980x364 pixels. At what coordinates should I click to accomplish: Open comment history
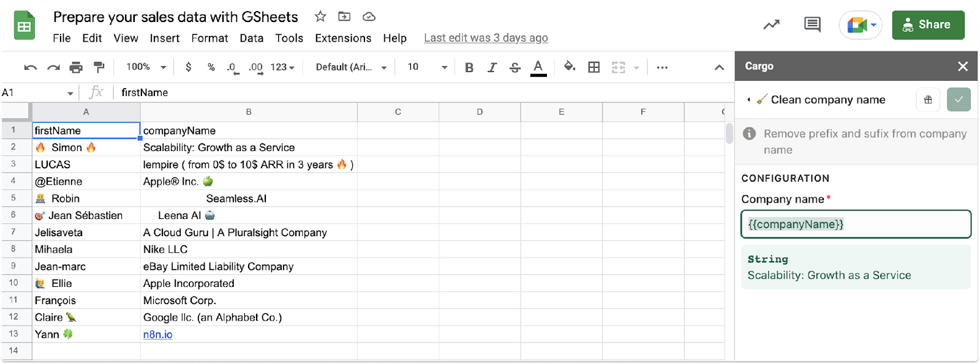coord(812,24)
